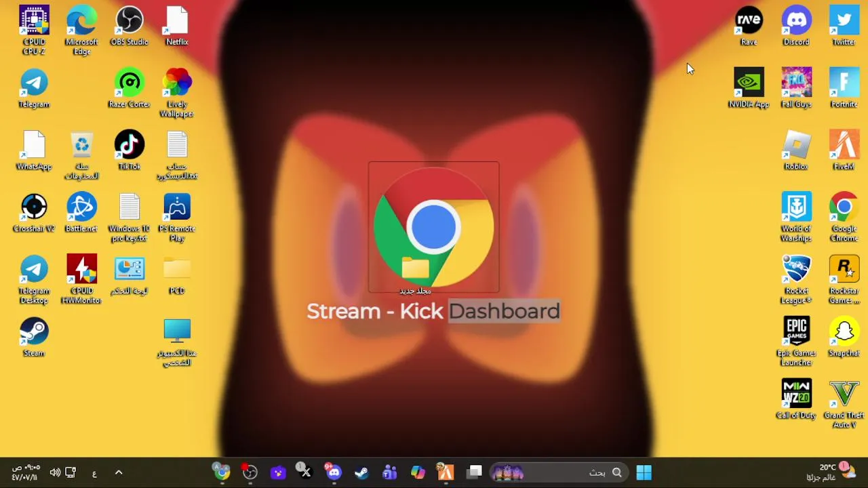Image resolution: width=868 pixels, height=488 pixels.
Task: Launch Rockstar Games Launcher icon
Action: (x=844, y=280)
